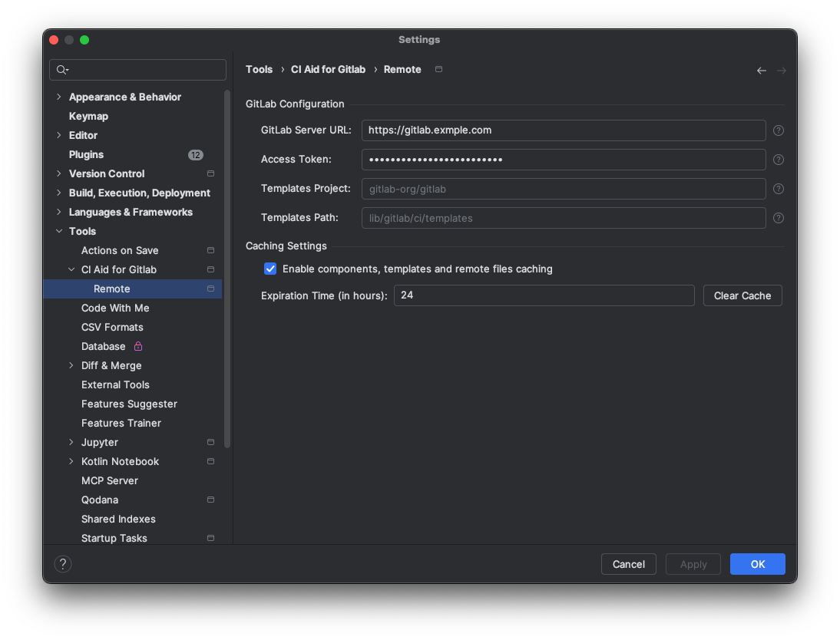Click the GitLab Server URL field

pyautogui.click(x=564, y=130)
